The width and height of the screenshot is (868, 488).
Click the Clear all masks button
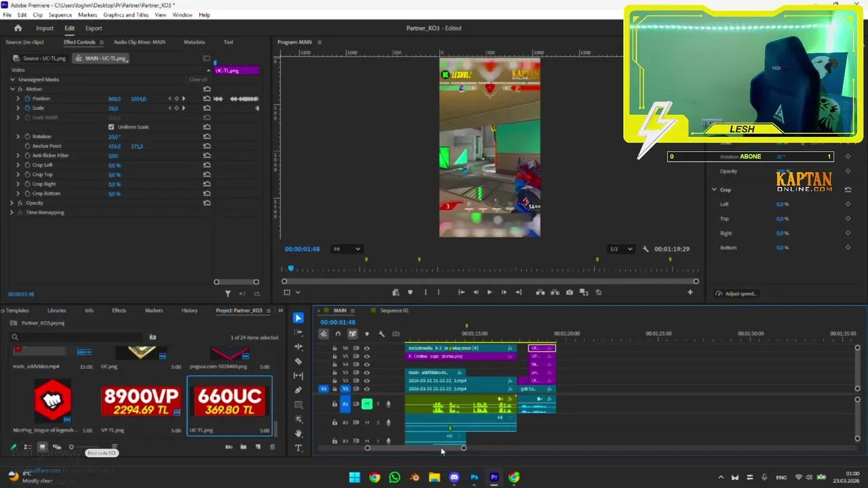coord(198,79)
